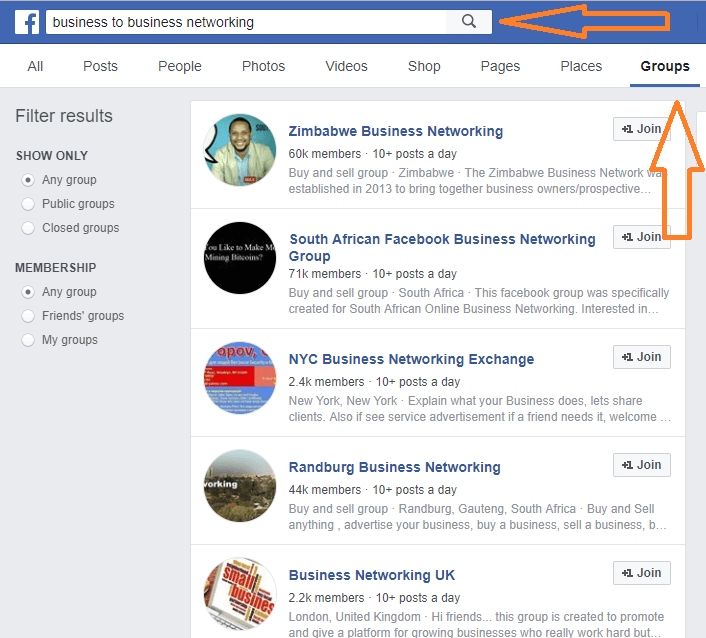Click the NYC Business Networking Exchange avatar
The image size is (706, 638).
[240, 378]
